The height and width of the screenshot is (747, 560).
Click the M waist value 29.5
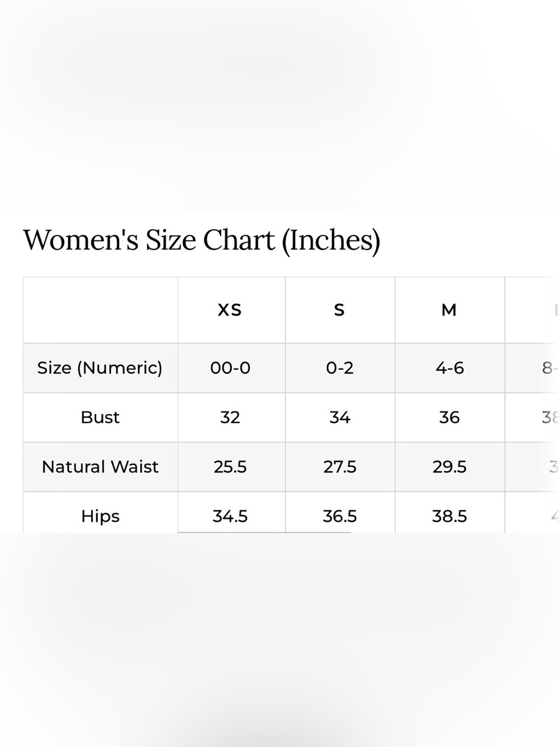click(x=450, y=467)
